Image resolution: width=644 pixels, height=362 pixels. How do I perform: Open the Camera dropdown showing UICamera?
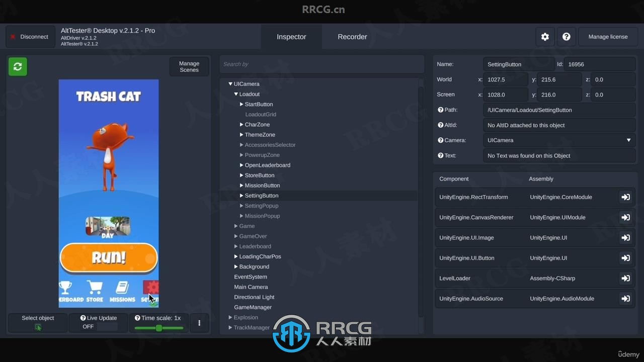coord(559,140)
